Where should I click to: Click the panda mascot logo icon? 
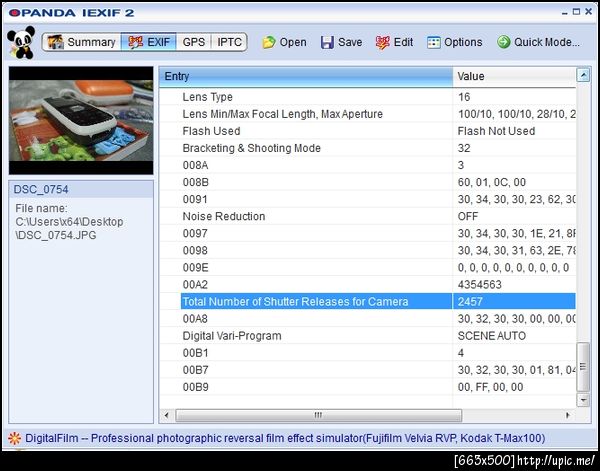point(21,42)
